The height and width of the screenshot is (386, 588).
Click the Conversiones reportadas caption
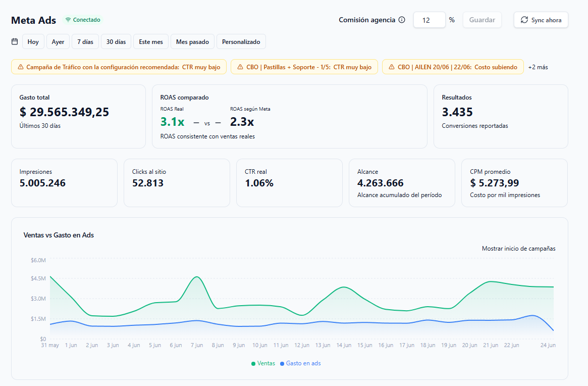pyautogui.click(x=475, y=126)
